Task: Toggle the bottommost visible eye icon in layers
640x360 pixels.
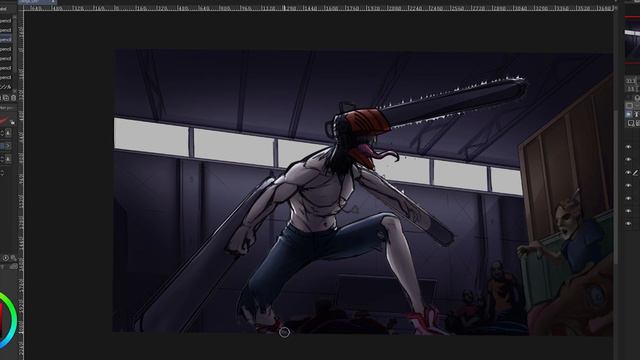Action: point(629,224)
